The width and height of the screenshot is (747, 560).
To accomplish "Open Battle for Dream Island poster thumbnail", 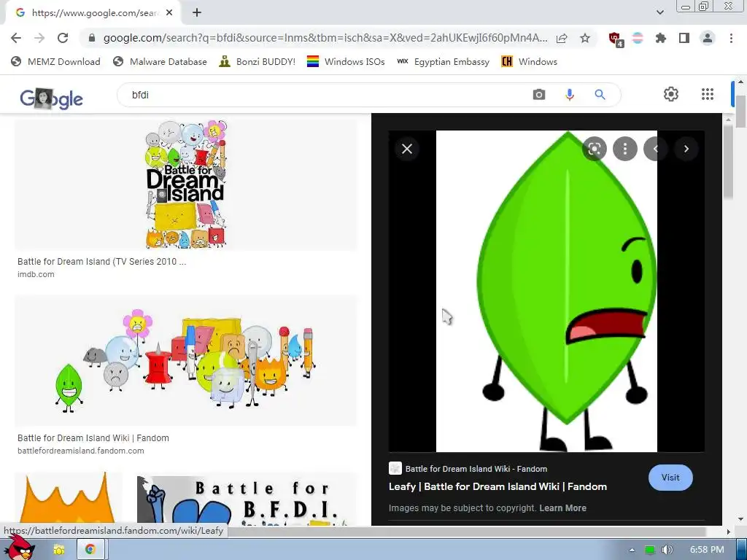I will tap(186, 184).
